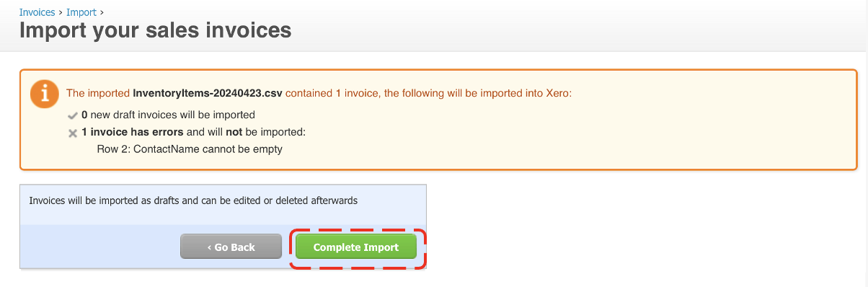Go to the Import breadcrumb link
Screen dimensions: 868x287
click(x=81, y=12)
